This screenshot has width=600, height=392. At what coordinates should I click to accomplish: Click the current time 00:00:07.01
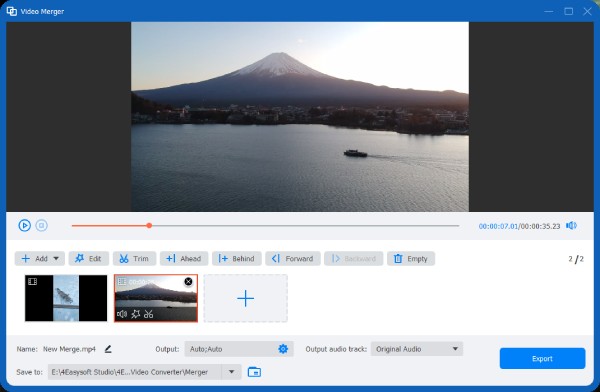[498, 226]
